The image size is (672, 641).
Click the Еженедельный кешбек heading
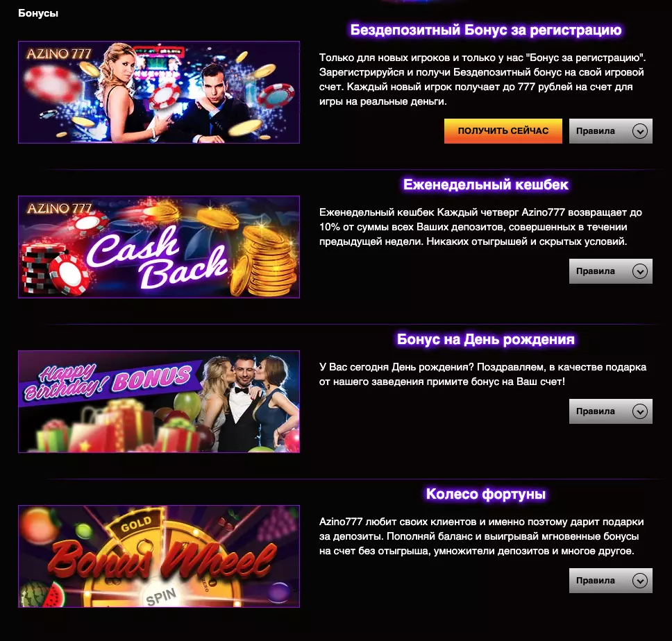tap(485, 185)
